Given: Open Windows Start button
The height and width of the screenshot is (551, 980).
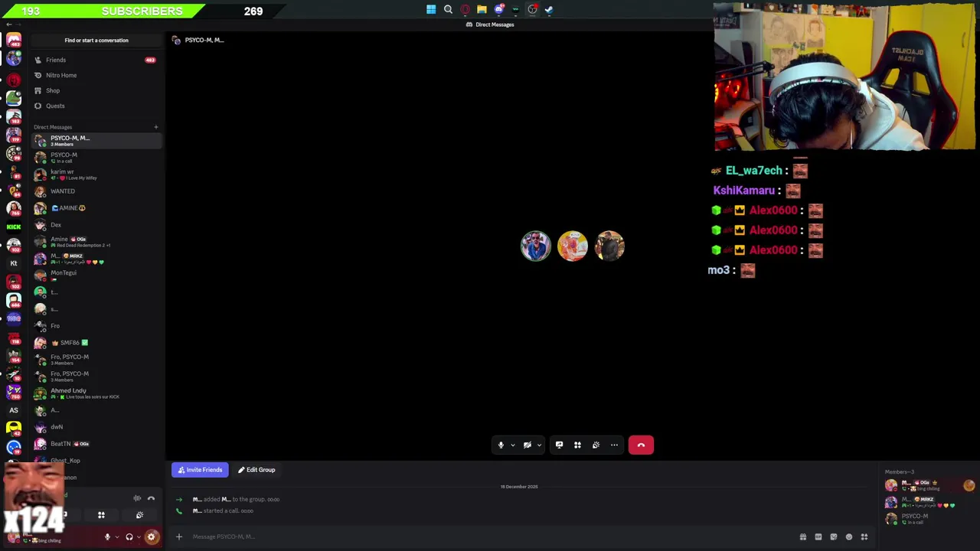Looking at the screenshot, I should tap(431, 9).
